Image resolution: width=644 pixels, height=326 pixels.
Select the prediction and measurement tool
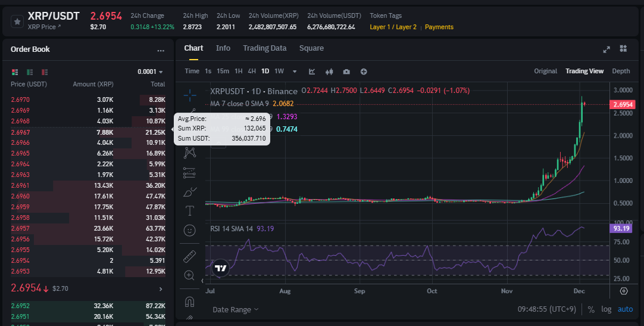pos(190,172)
